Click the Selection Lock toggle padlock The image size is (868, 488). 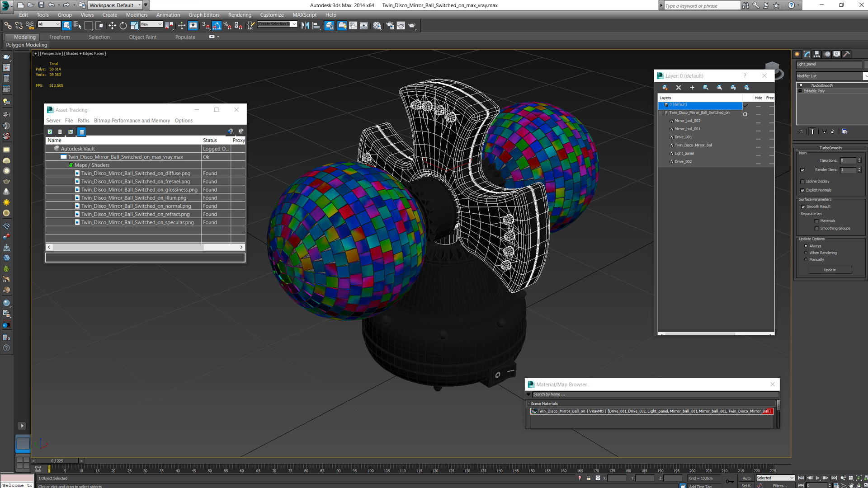click(x=589, y=478)
